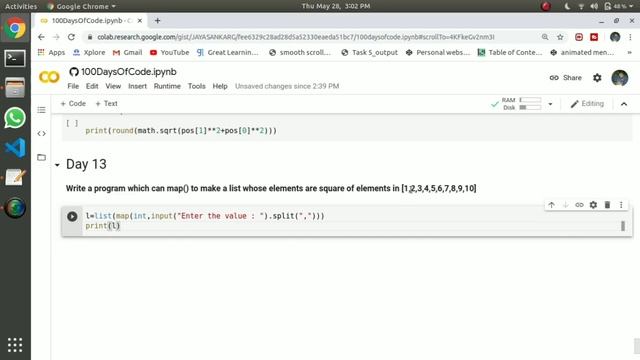This screenshot has width=640, height=360.
Task: Click the Colab CO logo
Action: coord(49,77)
